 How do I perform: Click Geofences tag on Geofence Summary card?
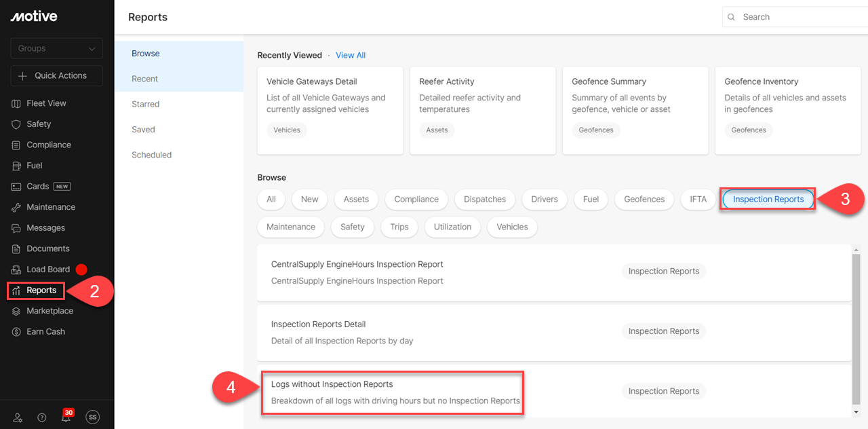(596, 130)
